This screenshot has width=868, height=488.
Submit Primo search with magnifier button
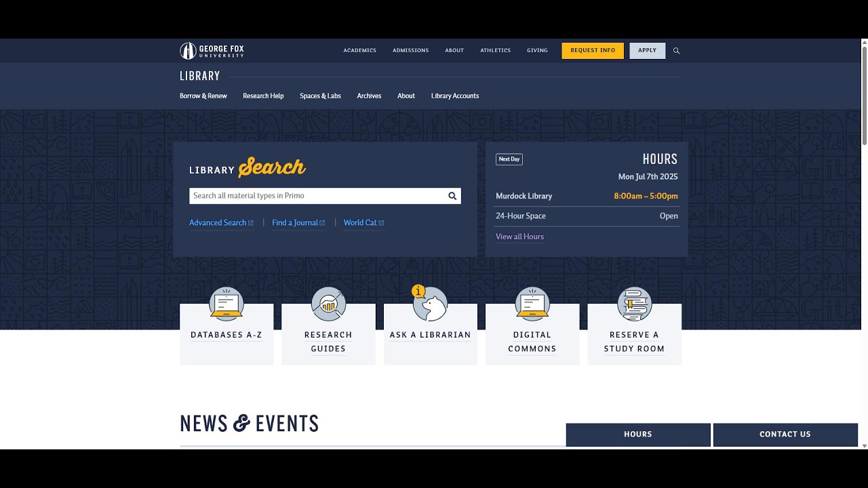click(x=452, y=196)
